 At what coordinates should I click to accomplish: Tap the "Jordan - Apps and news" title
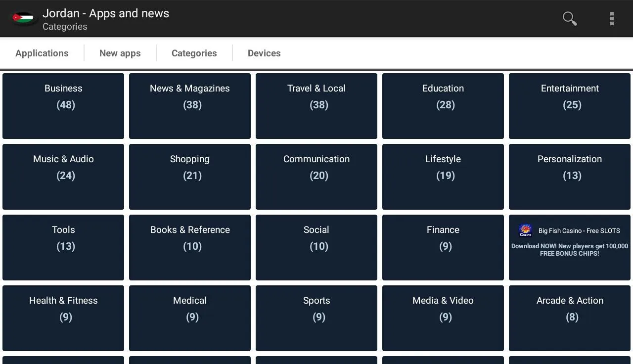pyautogui.click(x=106, y=13)
